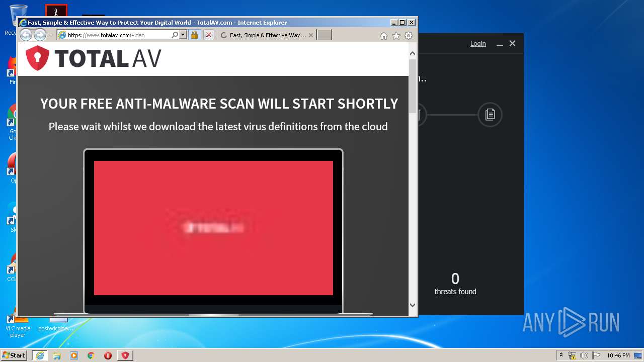The width and height of the screenshot is (644, 362).
Task: Click the 'YOUR FREE ANTI-MALWARE SCAN WILL START SHORTLY' heading
Action: [x=219, y=104]
